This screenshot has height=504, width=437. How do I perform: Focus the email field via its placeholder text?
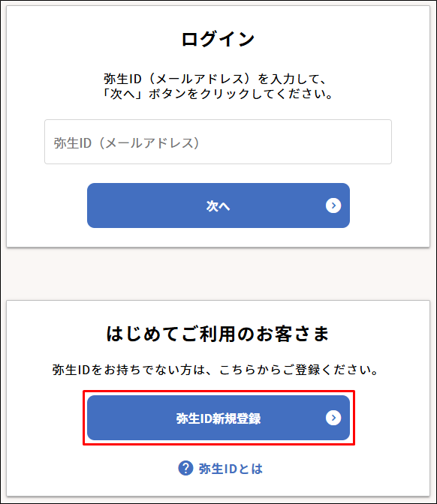click(x=126, y=143)
